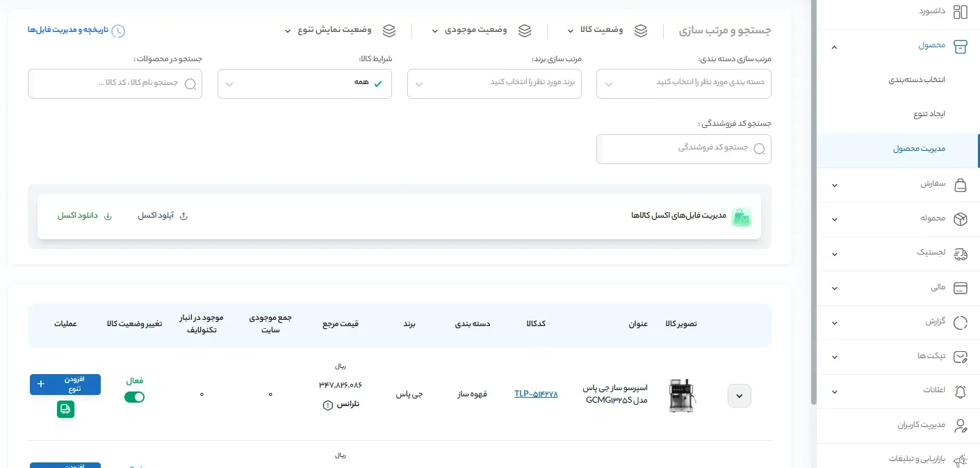980x468 pixels.
Task: Click the layers icon next to وضعیت نمایش تنوع
Action: click(x=389, y=31)
